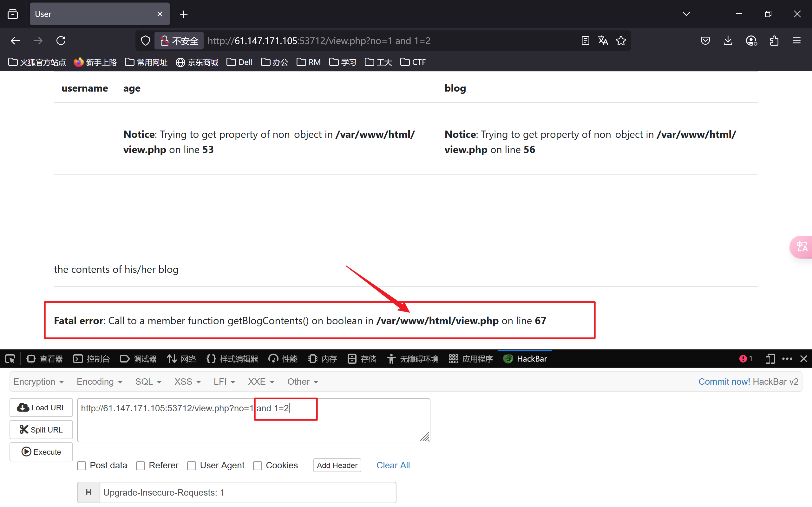Click the floating pink translate widget
812x507 pixels.
pos(802,247)
